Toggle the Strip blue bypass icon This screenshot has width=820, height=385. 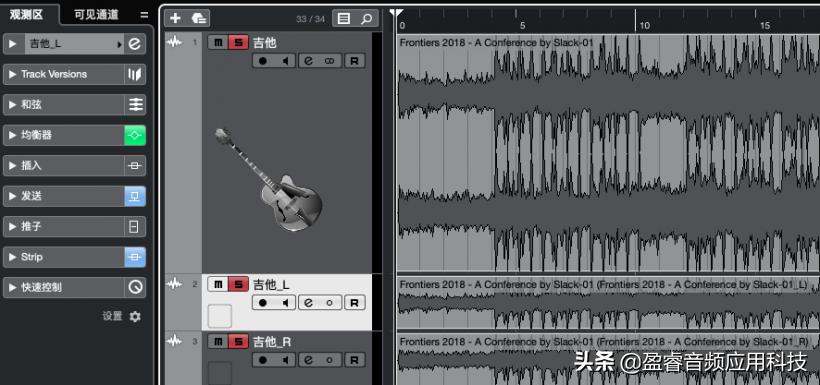pyautogui.click(x=135, y=257)
